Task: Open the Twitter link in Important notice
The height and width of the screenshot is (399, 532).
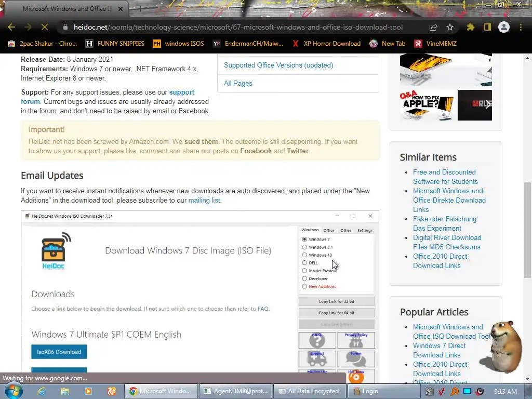Action: (x=298, y=151)
